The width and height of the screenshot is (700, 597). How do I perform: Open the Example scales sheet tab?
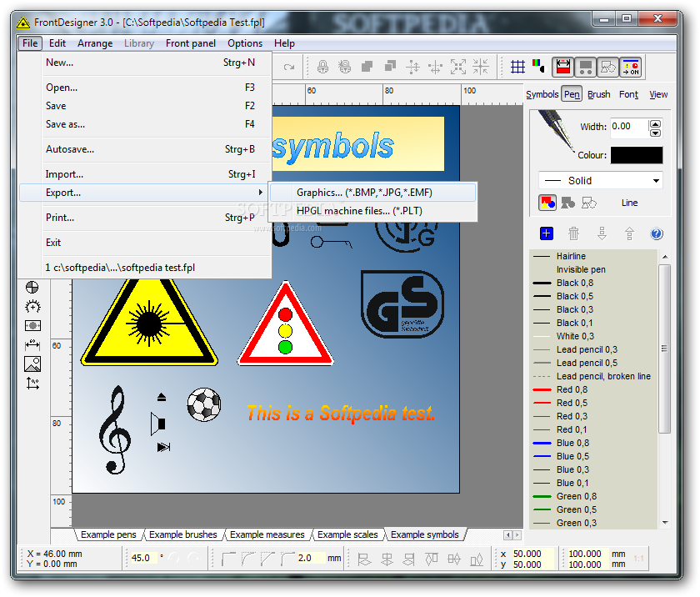pos(347,534)
